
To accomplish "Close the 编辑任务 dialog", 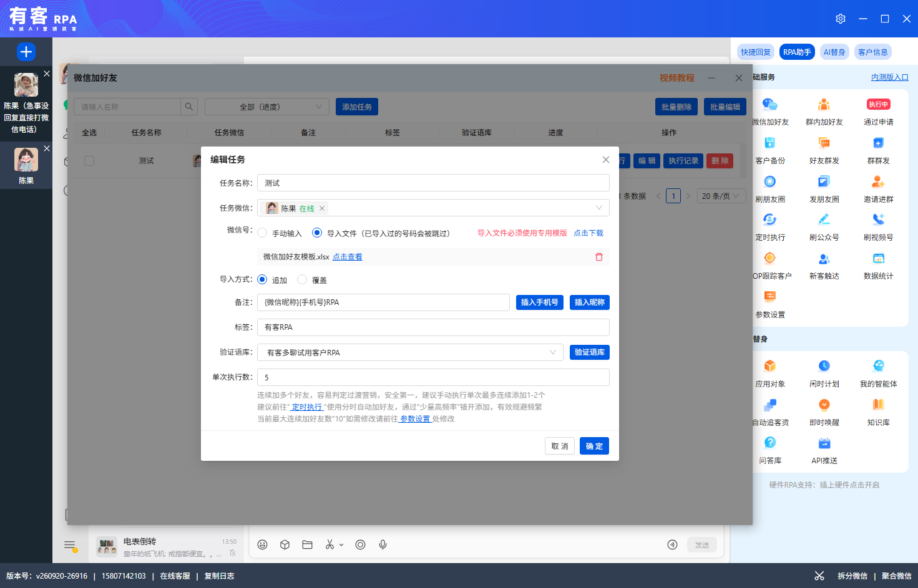I will coord(605,160).
